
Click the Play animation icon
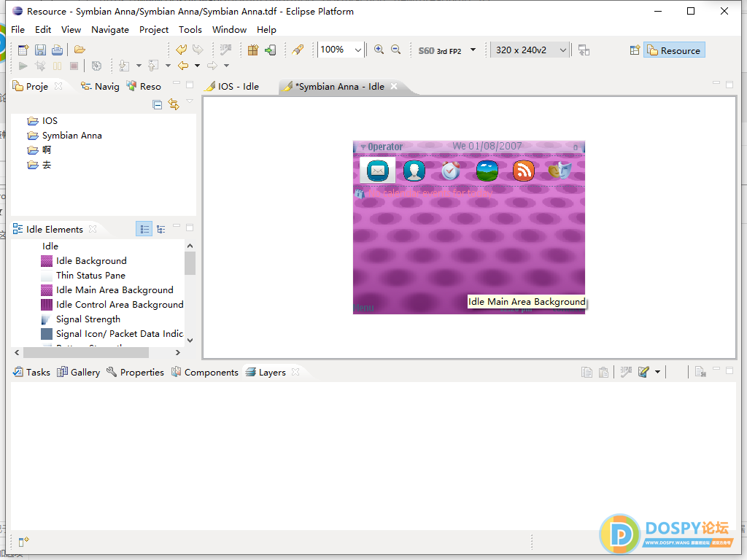pos(23,66)
